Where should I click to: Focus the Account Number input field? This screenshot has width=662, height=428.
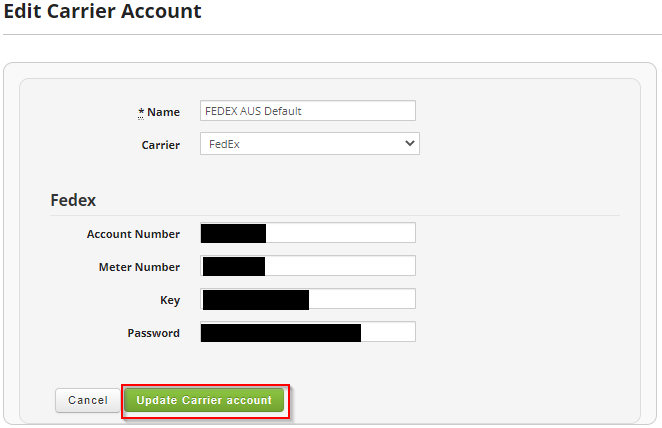(308, 233)
